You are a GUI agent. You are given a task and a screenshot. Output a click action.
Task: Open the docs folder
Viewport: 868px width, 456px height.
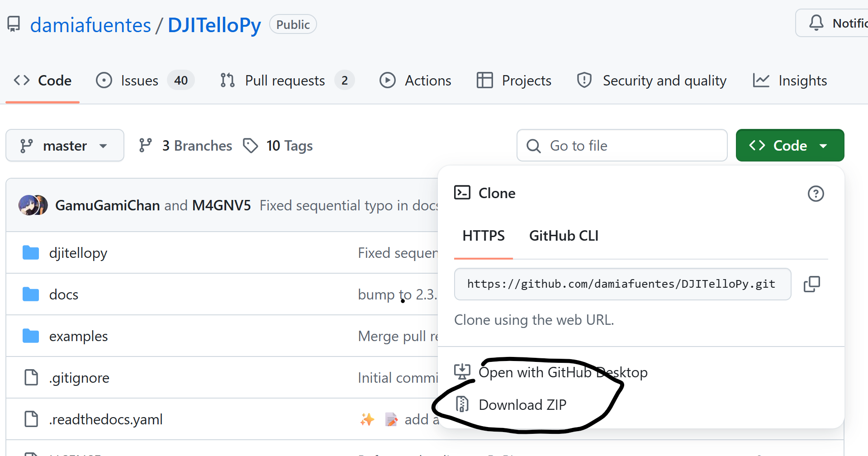[64, 294]
